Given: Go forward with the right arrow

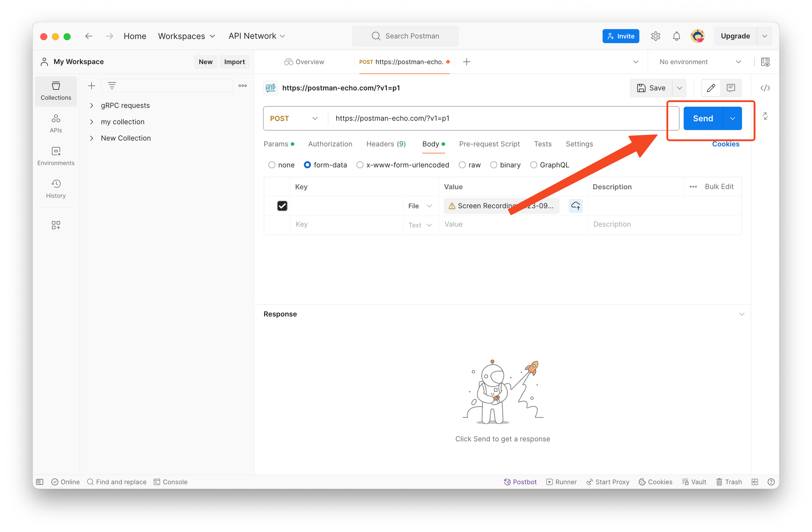Looking at the screenshot, I should pos(109,36).
